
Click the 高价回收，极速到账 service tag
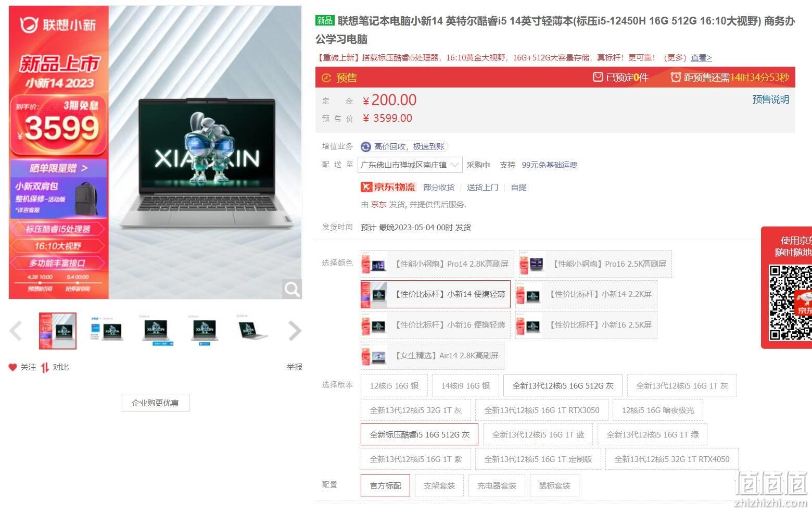coord(405,147)
